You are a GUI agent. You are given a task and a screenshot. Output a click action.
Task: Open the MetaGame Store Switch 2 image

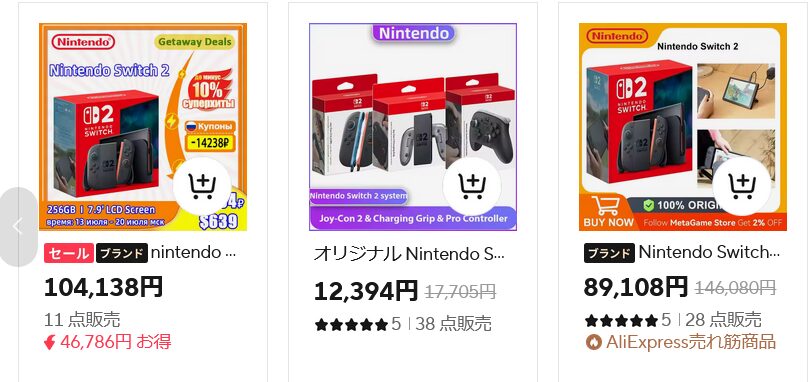point(683,127)
